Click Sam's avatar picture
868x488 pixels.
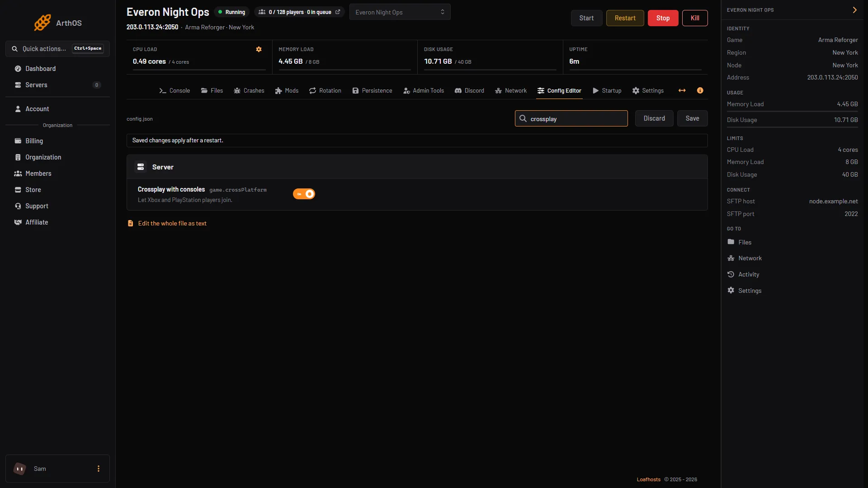tap(20, 469)
